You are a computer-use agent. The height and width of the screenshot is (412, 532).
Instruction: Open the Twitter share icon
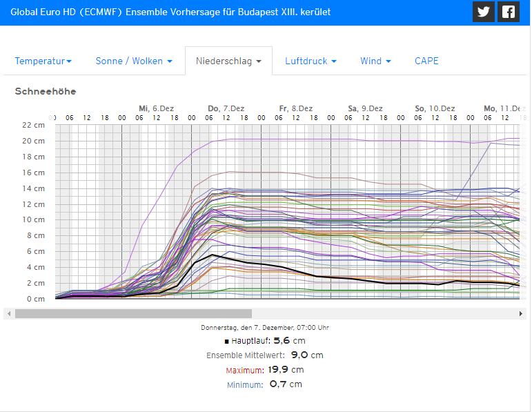coord(484,12)
